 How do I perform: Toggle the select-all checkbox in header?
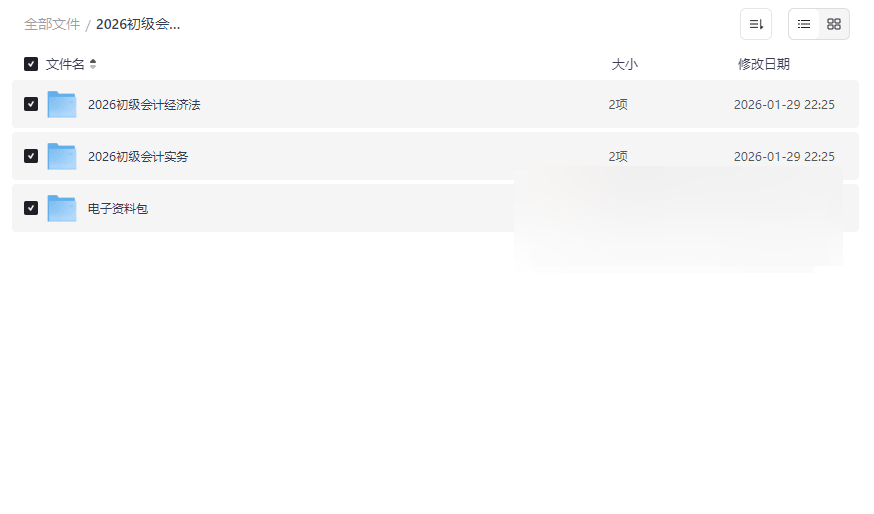(31, 64)
